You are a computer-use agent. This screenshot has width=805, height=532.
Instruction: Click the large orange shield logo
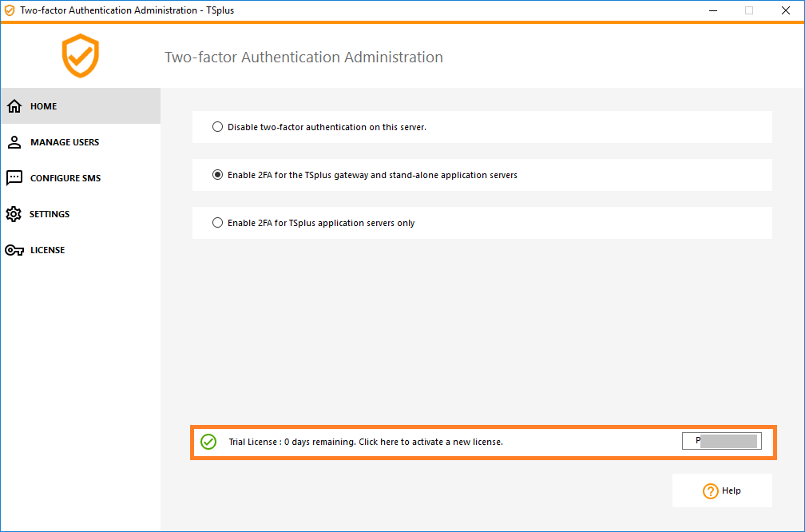pos(80,56)
